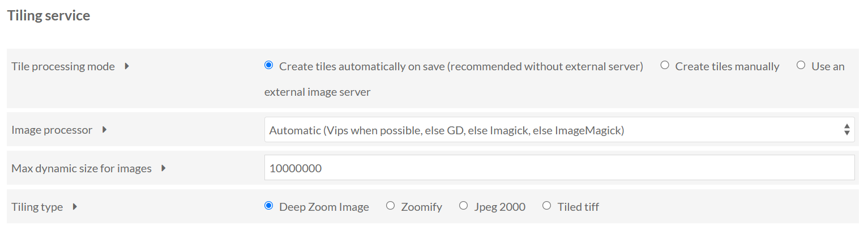Click the up/down arrows of the processor select
Image resolution: width=868 pixels, height=238 pixels.
coord(846,130)
